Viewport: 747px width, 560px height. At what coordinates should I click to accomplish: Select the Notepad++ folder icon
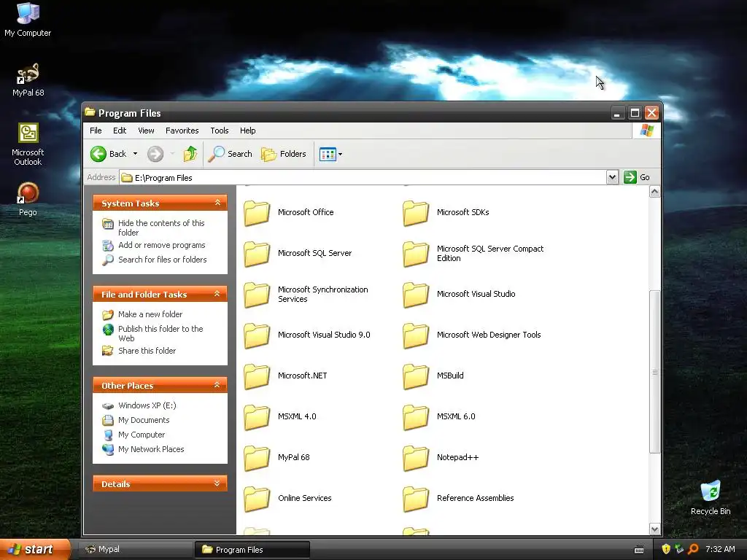pos(415,458)
